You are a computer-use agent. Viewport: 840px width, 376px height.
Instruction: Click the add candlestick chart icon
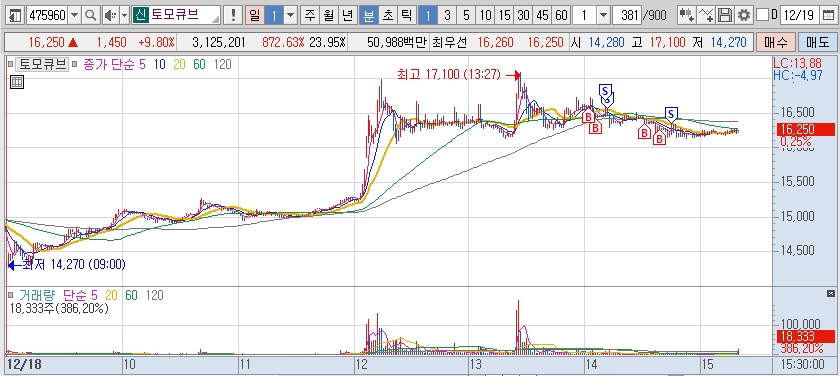[x=687, y=16]
